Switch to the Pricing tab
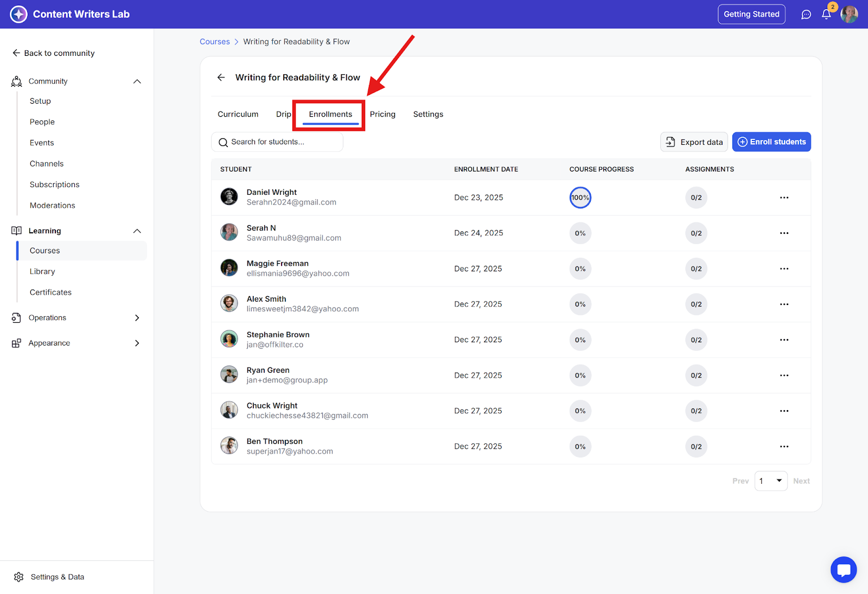Image resolution: width=868 pixels, height=594 pixels. point(382,114)
